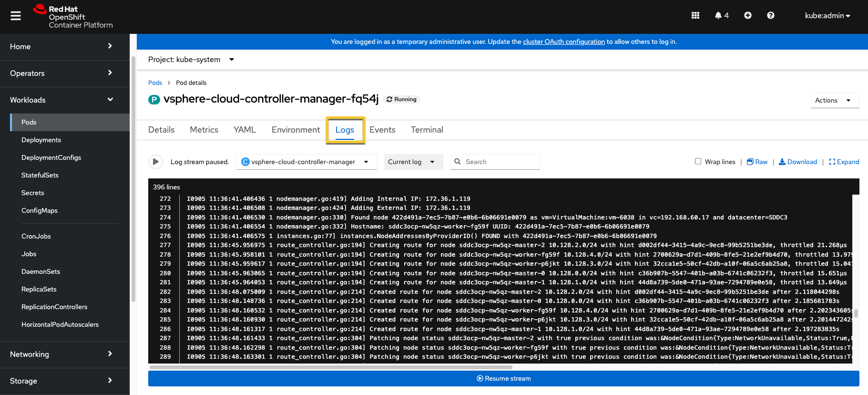Open the Current log dropdown

(413, 162)
